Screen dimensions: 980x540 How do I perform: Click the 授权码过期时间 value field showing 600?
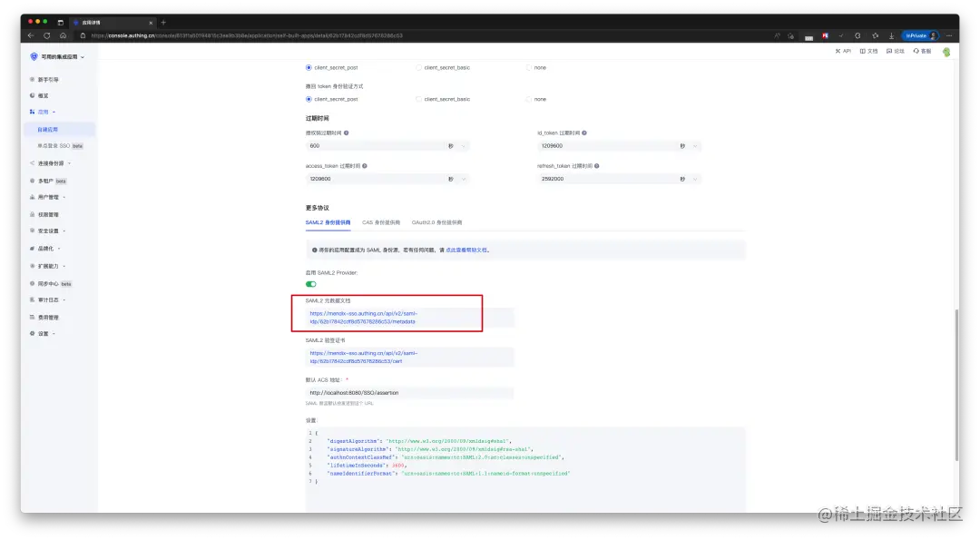[x=375, y=145]
